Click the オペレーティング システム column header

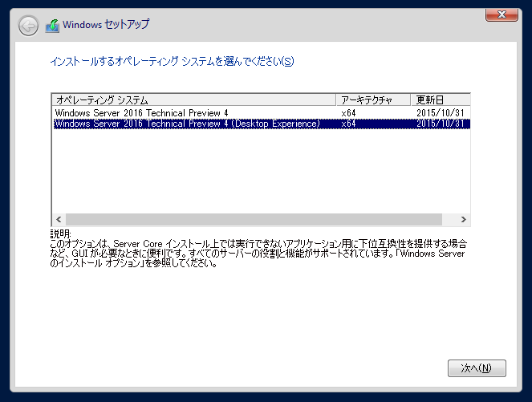(193, 99)
